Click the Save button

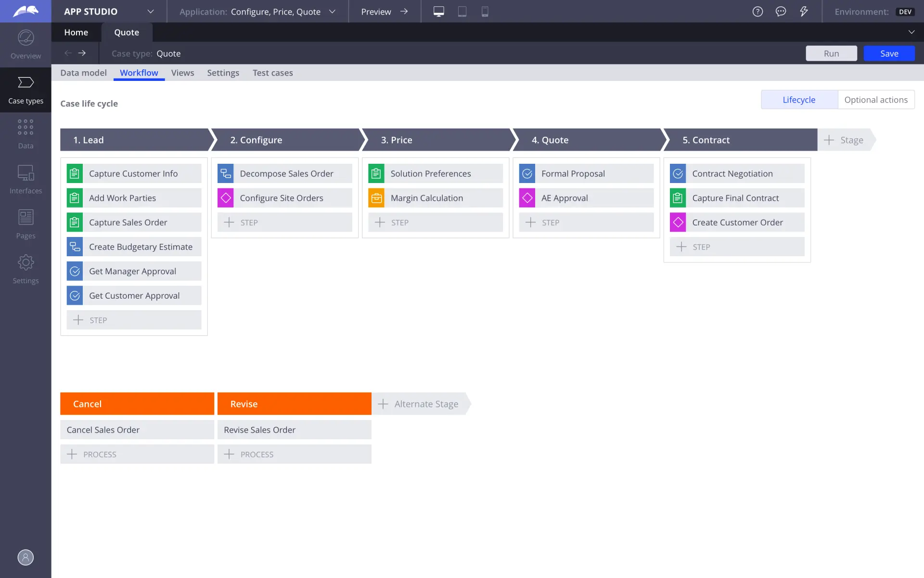pyautogui.click(x=889, y=53)
